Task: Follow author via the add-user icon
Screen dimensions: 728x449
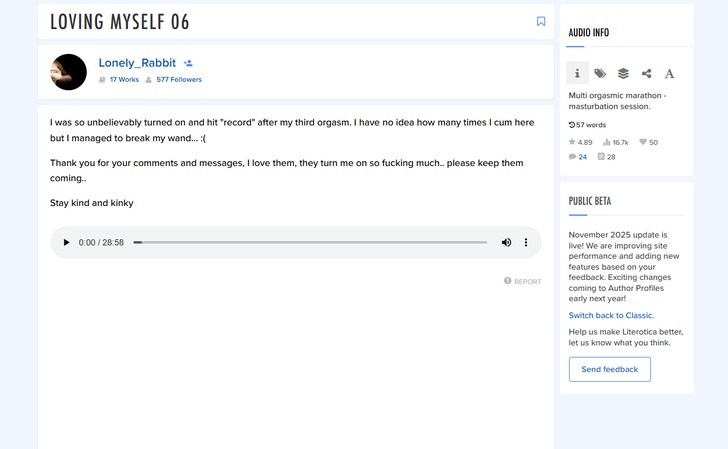Action: [188, 63]
